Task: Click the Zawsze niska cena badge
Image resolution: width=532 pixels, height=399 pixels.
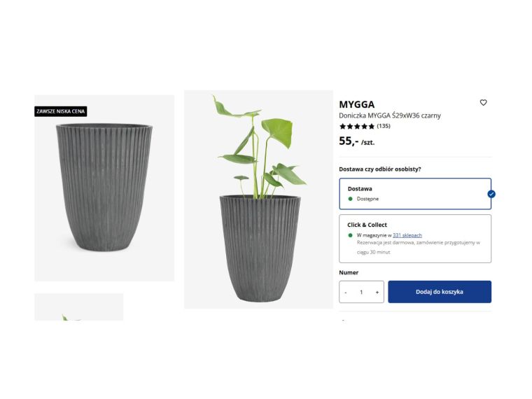Action: (x=61, y=111)
